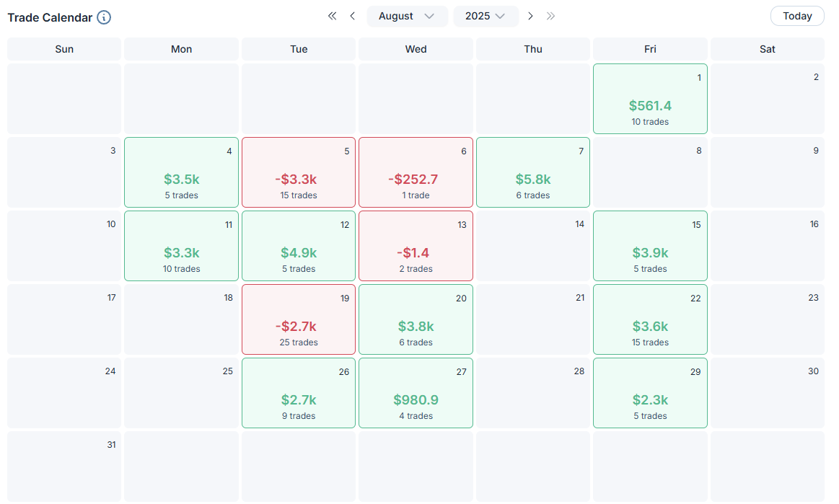Select August 5 cell showing -$3.3k
Image resolution: width=839 pixels, height=504 pixels.
[x=299, y=172]
